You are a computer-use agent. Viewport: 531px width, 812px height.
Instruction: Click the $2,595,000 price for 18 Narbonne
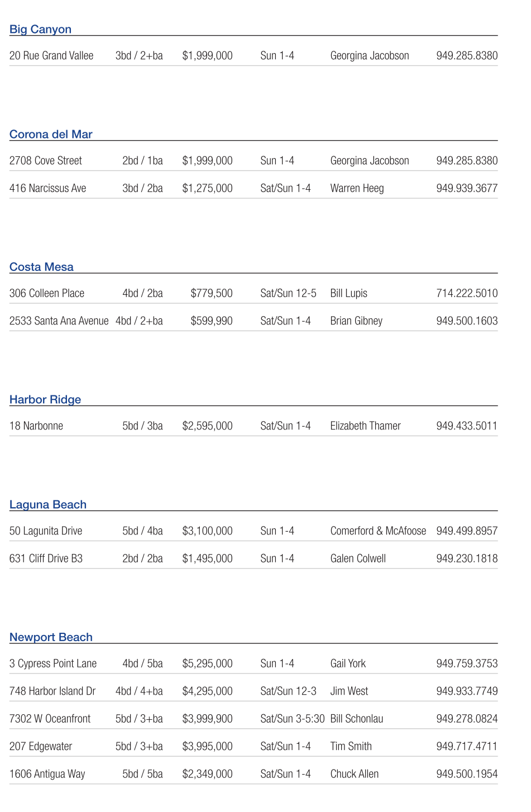207,426
